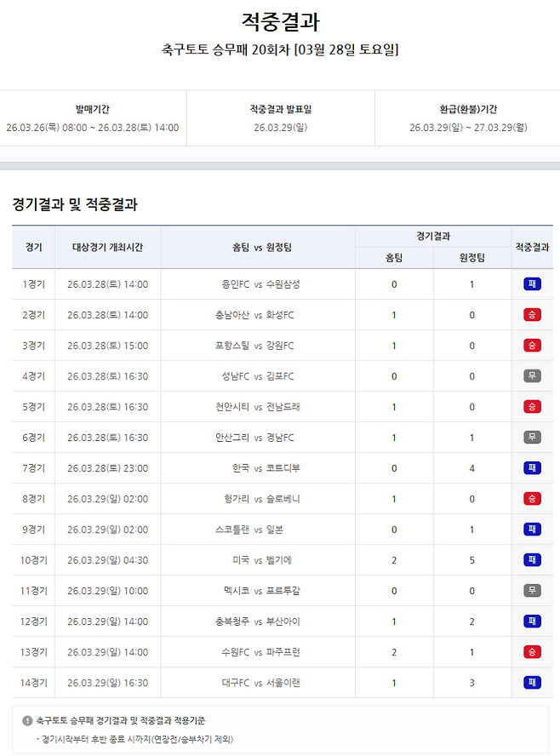
Task: Click the 발매기간 period box
Action: coord(92,119)
